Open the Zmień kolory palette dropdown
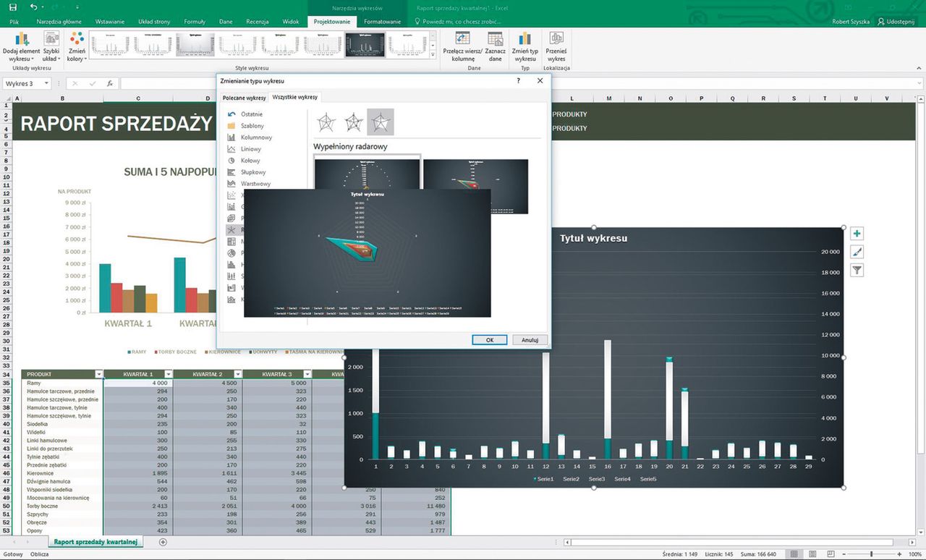The height and width of the screenshot is (560, 926). 77,46
